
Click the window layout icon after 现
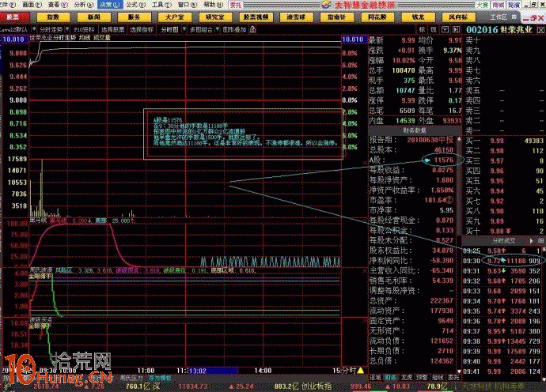[x=445, y=29]
